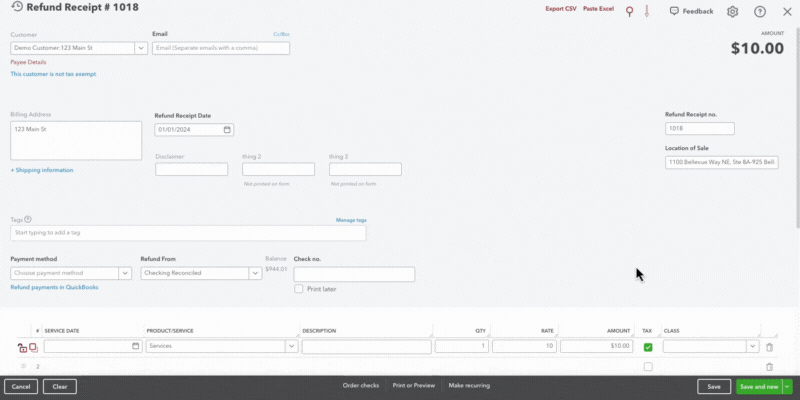Expand the Customer dropdown

pyautogui.click(x=140, y=48)
